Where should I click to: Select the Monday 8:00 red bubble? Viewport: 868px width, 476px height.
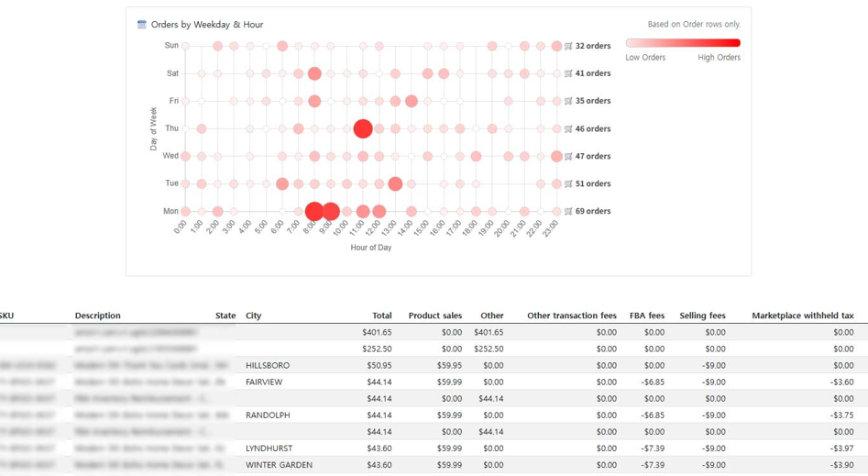(x=314, y=212)
